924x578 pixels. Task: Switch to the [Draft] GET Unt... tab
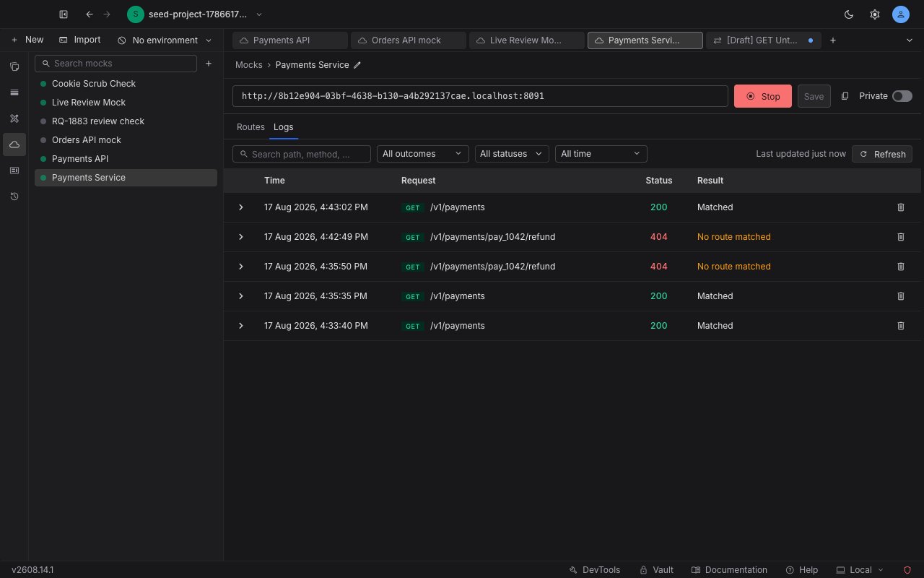pyautogui.click(x=764, y=40)
